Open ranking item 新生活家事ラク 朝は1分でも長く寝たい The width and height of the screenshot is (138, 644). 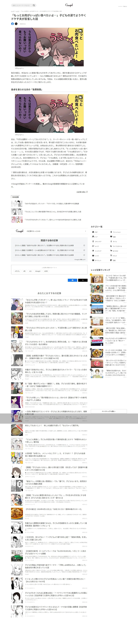tap(109, 299)
